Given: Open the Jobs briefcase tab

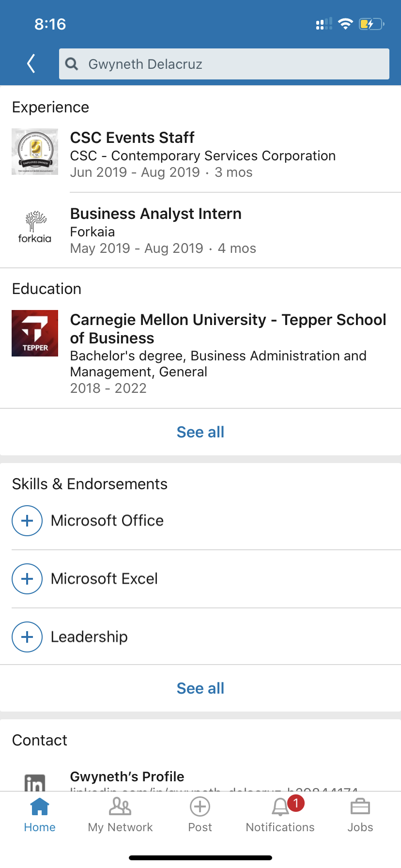Looking at the screenshot, I should point(360,815).
